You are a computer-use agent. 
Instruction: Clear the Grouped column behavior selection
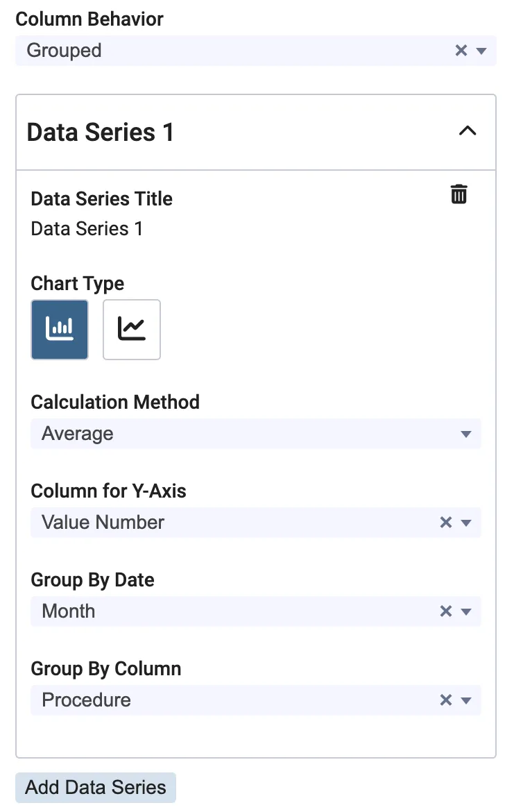[x=461, y=50]
